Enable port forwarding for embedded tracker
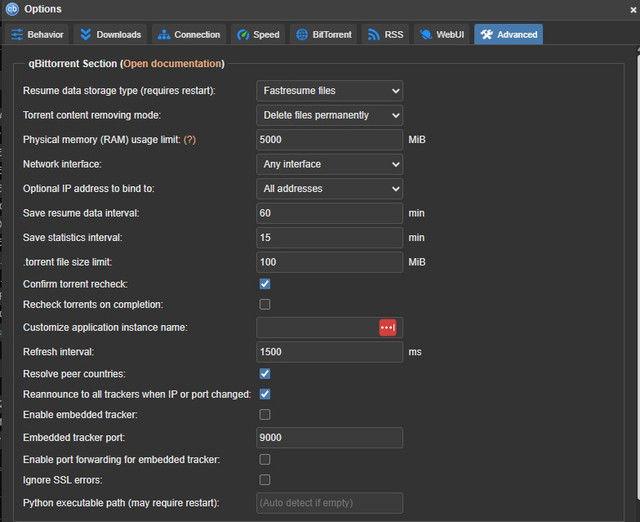Viewport: 640px width, 522px height. pyautogui.click(x=265, y=460)
